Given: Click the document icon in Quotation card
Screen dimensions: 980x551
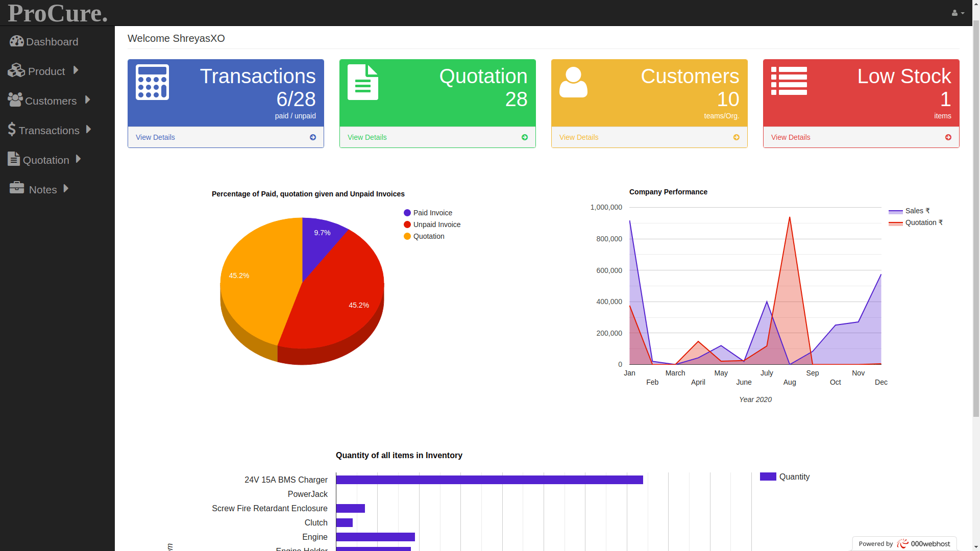Looking at the screenshot, I should (x=363, y=82).
